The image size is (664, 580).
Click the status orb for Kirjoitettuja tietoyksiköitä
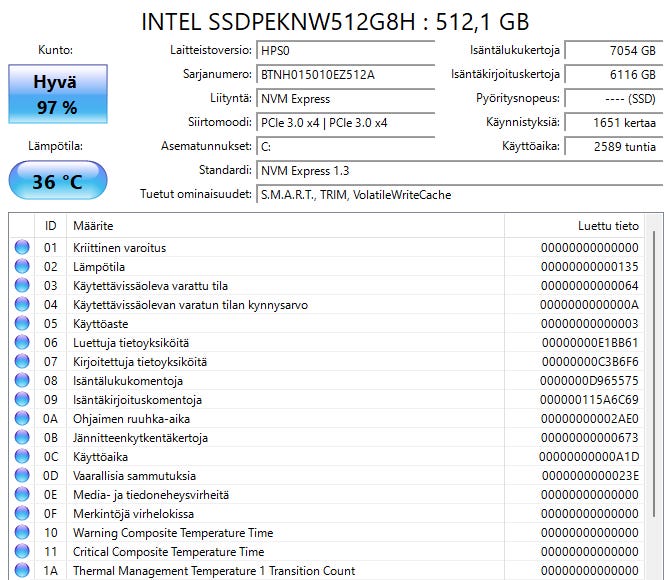click(x=22, y=362)
